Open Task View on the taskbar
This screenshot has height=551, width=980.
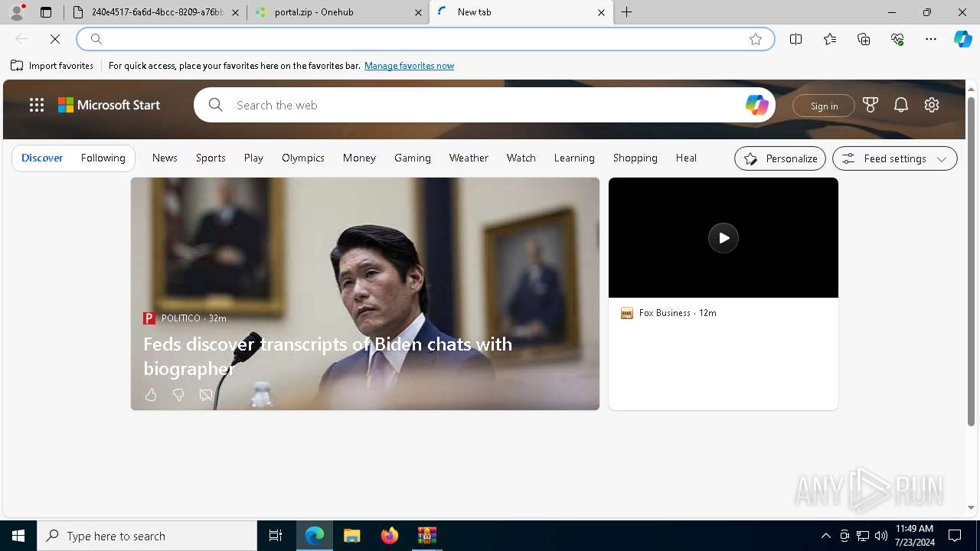pos(276,536)
